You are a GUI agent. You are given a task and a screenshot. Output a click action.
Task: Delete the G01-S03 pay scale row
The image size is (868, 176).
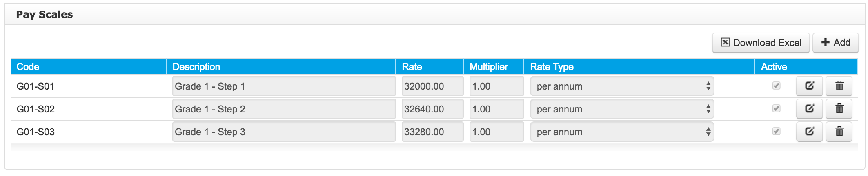[839, 132]
